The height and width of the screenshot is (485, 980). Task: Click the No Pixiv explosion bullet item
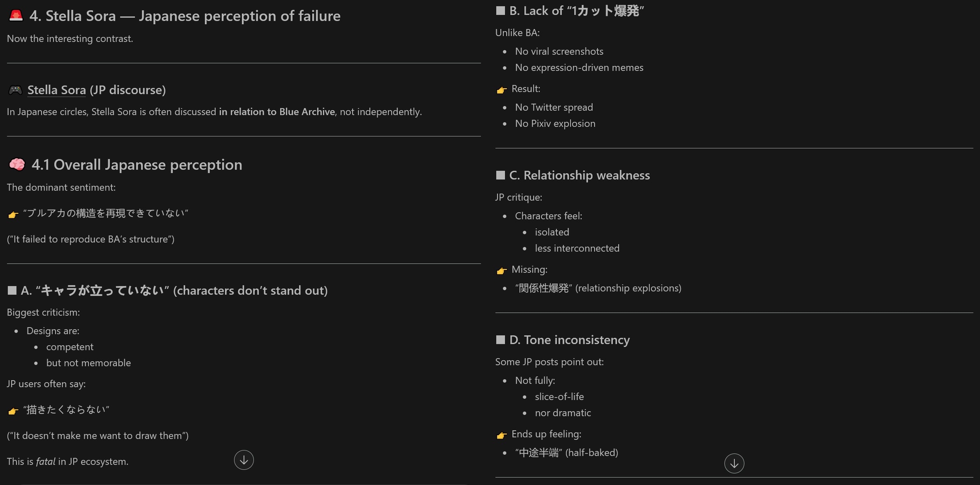point(555,123)
